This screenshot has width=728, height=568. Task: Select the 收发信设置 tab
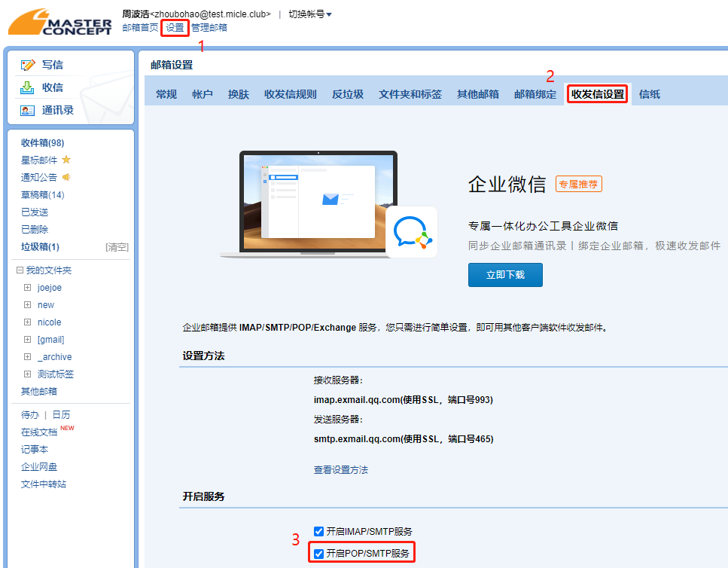coord(598,94)
